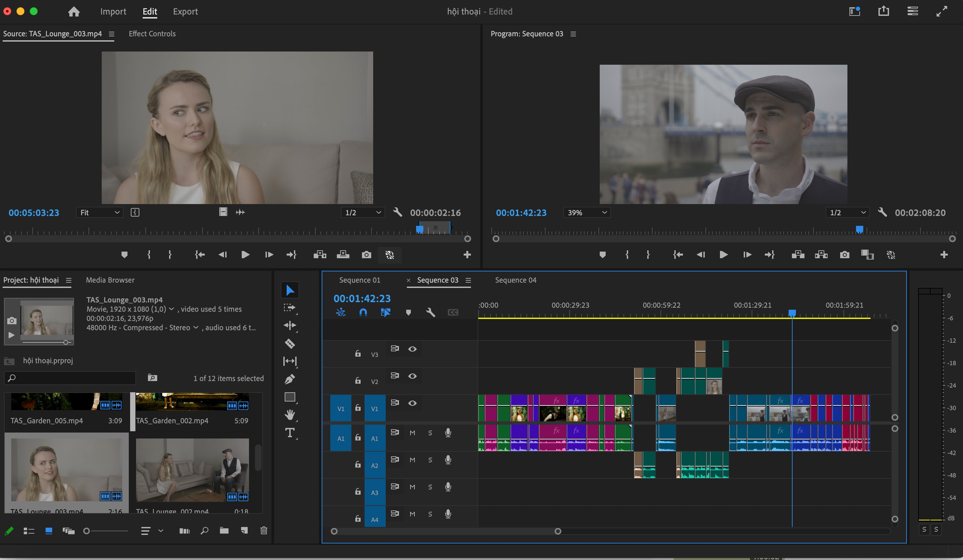Screen dimensions: 963x560
Task: Select the Hand tool
Action: [290, 415]
